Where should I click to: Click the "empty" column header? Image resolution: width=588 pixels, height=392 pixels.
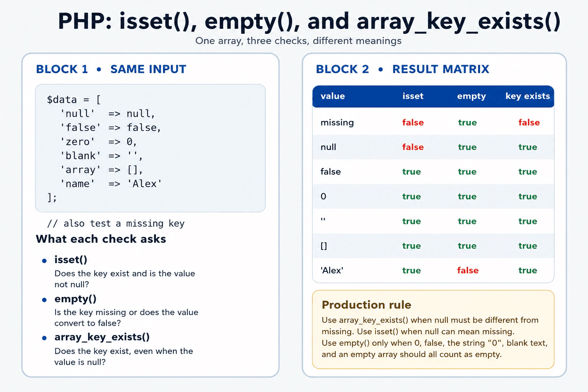tap(471, 96)
